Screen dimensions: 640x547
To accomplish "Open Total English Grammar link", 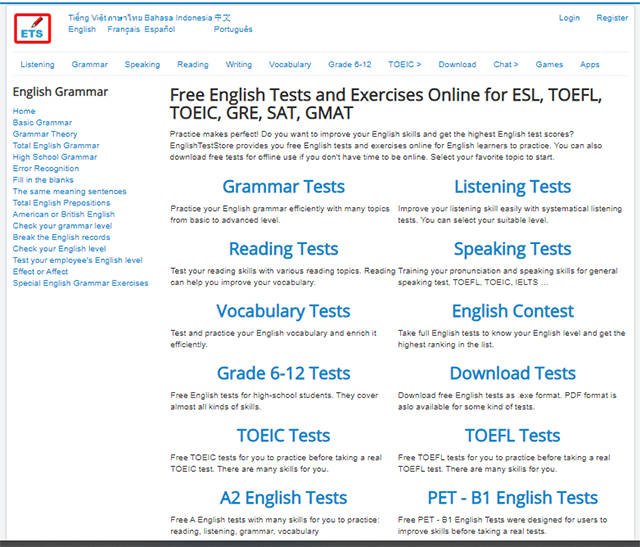I will click(56, 145).
